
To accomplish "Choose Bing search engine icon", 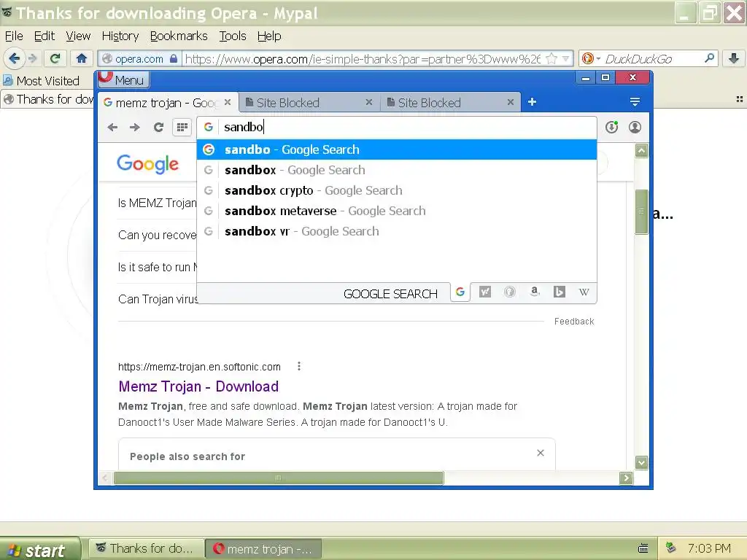I will tap(560, 292).
